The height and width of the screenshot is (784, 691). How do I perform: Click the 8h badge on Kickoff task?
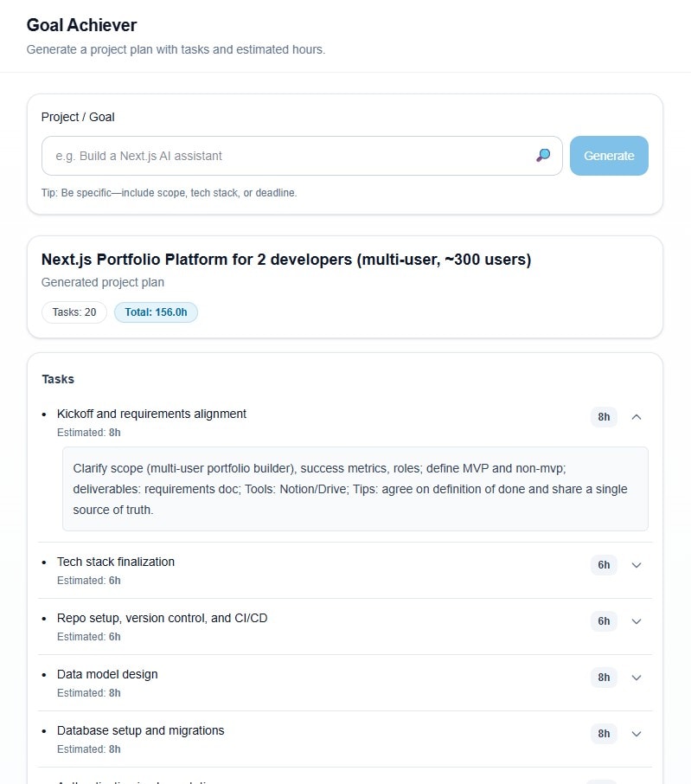pos(603,417)
